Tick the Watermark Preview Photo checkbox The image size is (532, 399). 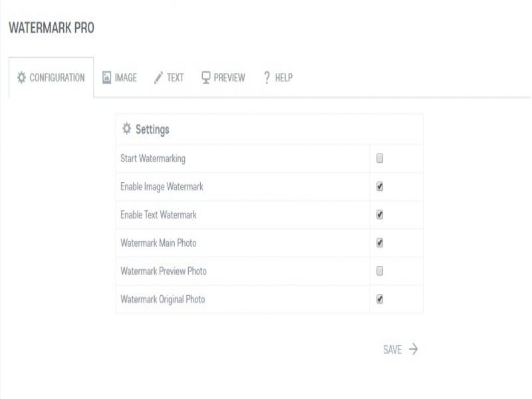pyautogui.click(x=380, y=271)
